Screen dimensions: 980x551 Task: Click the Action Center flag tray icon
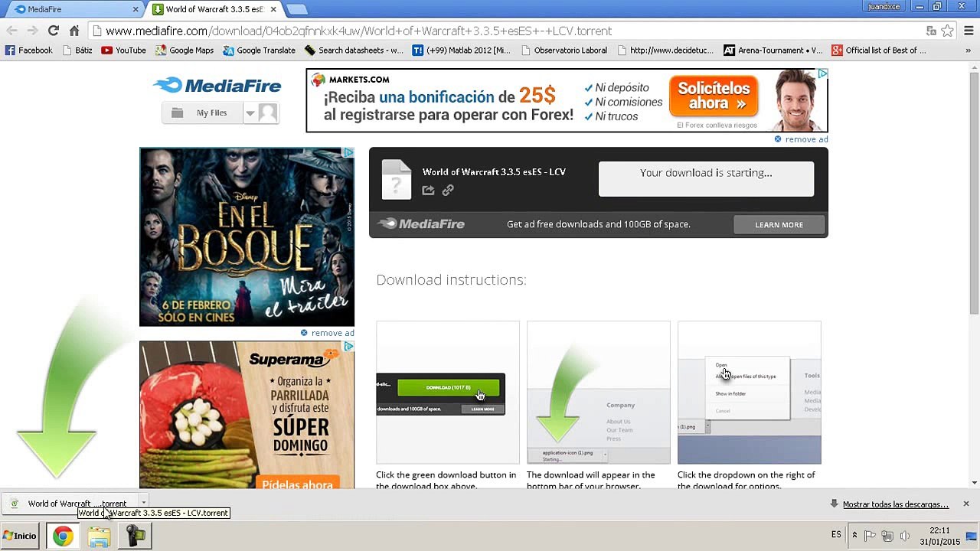pyautogui.click(x=871, y=536)
